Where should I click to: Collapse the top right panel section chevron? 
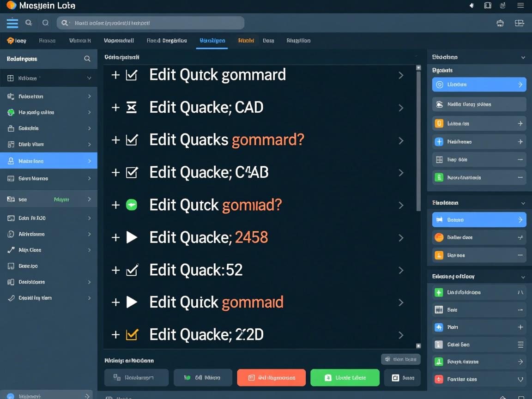tap(523, 58)
